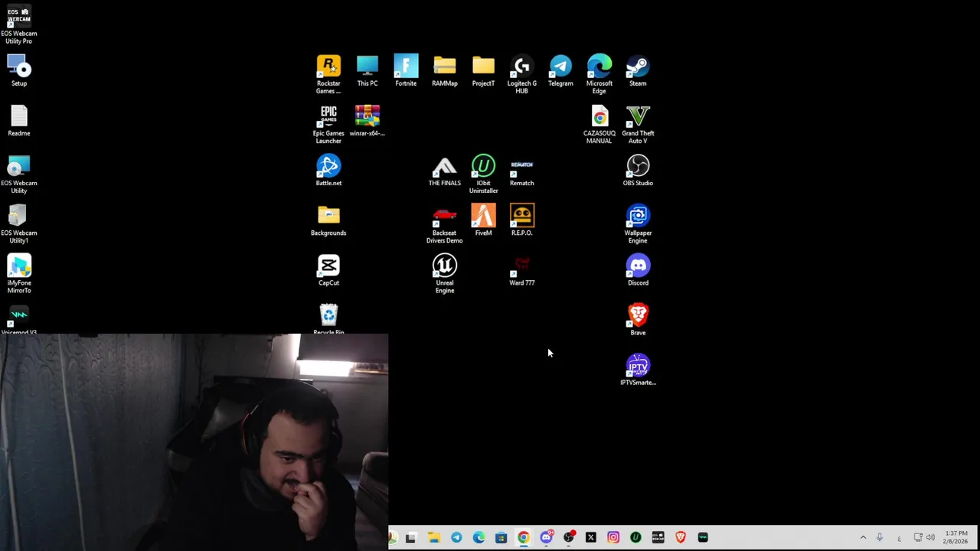The image size is (980, 551).
Task: Open Voicemod from the taskbar
Action: point(703,537)
